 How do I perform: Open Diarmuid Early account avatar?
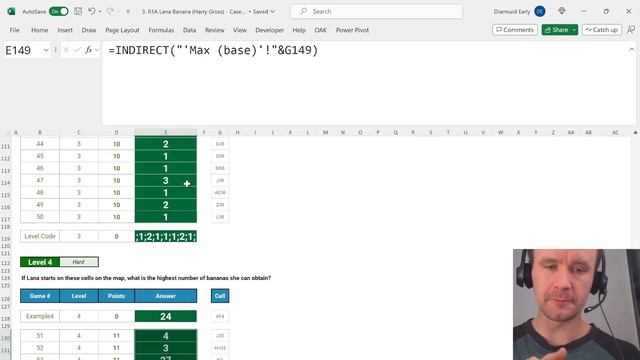540,11
